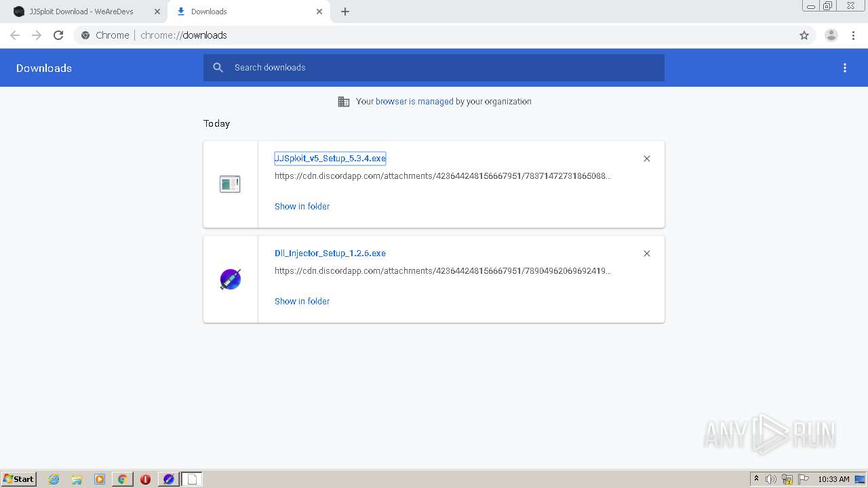868x488 pixels.
Task: Focus the Search downloads field
Action: [x=434, y=68]
